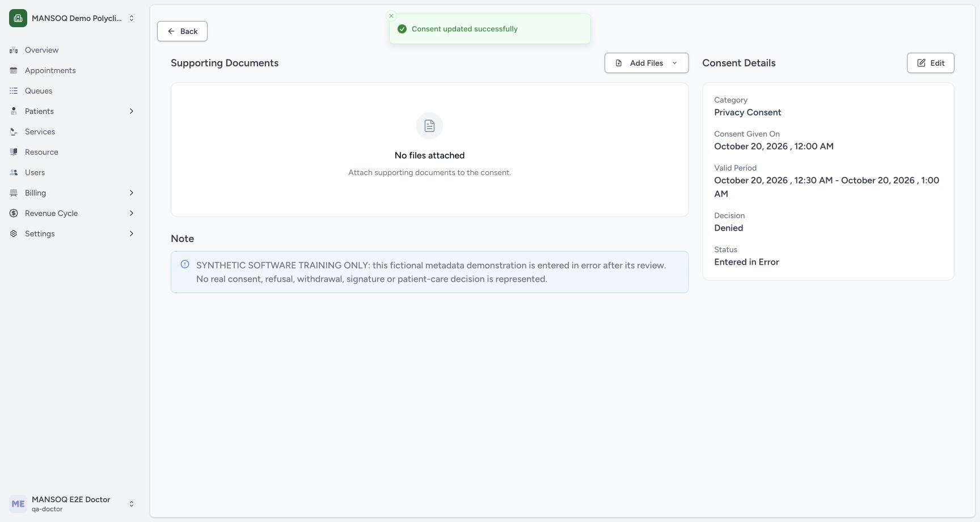The height and width of the screenshot is (522, 980).
Task: Click the 'Privacy Consent' category value
Action: [747, 112]
